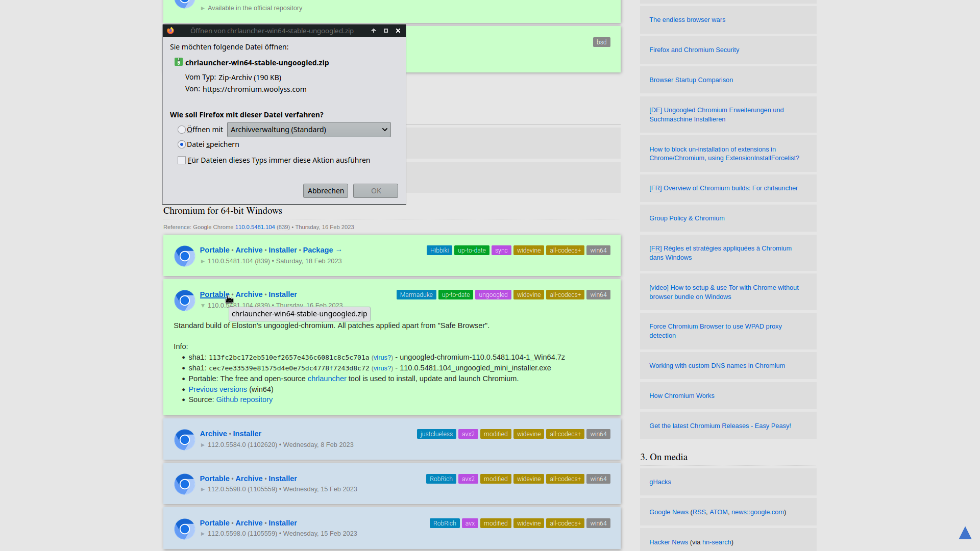Click the ungoogled tag
The width and height of the screenshot is (980, 551).
[493, 295]
